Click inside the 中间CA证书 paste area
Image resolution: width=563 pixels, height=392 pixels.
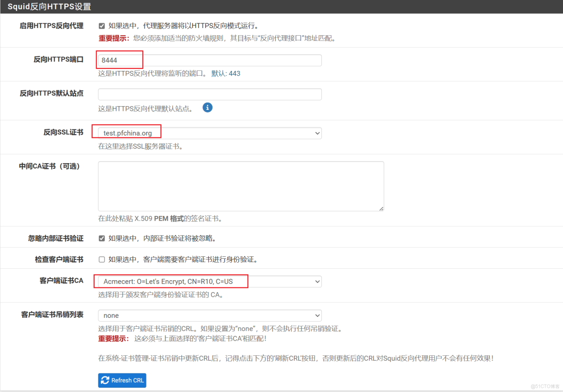240,186
